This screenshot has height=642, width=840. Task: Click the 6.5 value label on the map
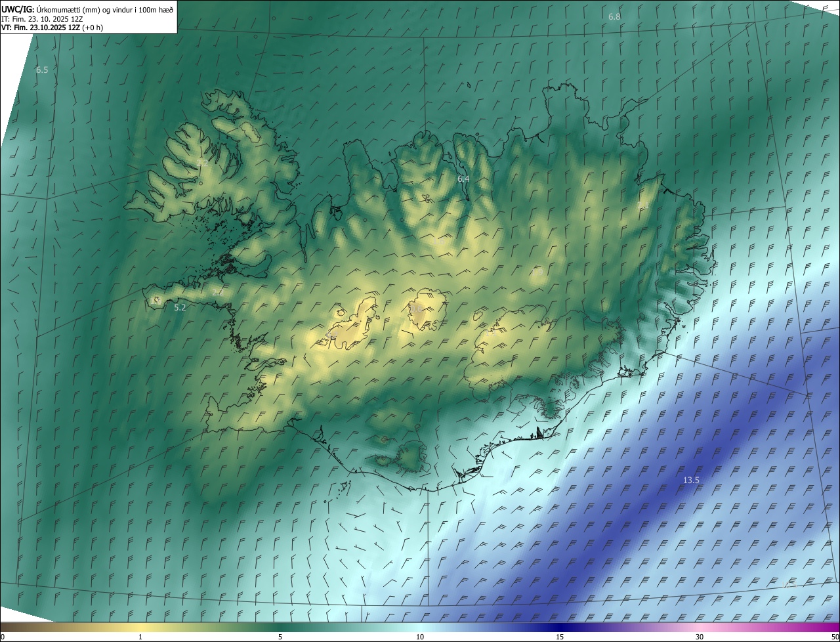[x=42, y=70]
